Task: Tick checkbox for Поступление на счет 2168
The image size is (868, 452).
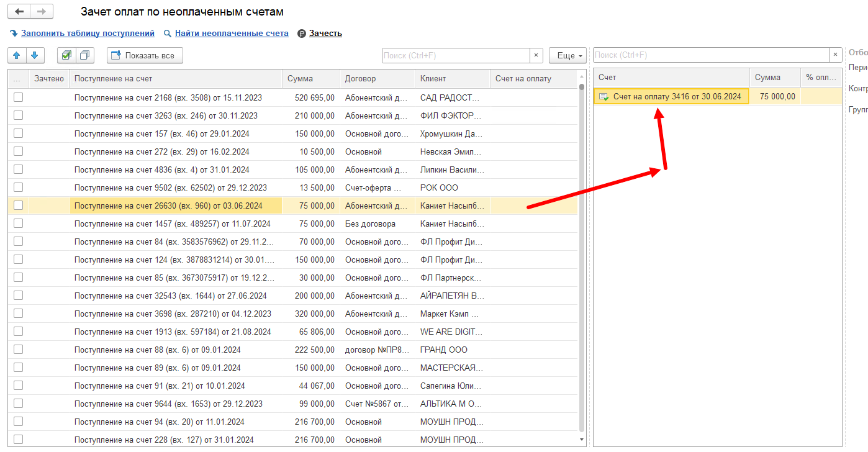Action: pyautogui.click(x=19, y=97)
